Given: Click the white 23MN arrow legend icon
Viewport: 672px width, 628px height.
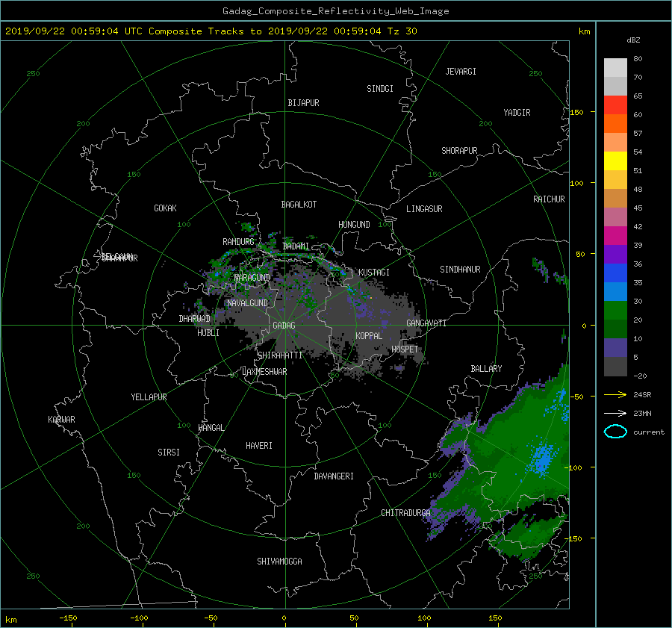Looking at the screenshot, I should pos(615,413).
